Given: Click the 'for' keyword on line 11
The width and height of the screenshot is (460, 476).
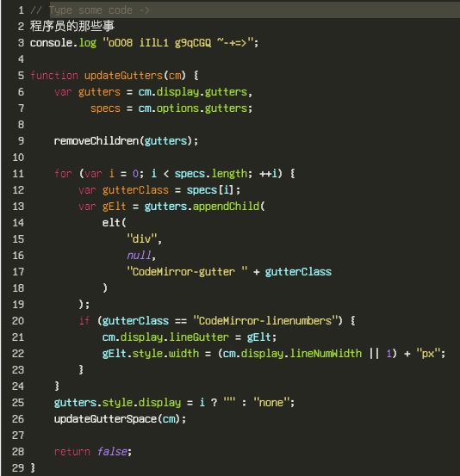Looking at the screenshot, I should 63,174.
